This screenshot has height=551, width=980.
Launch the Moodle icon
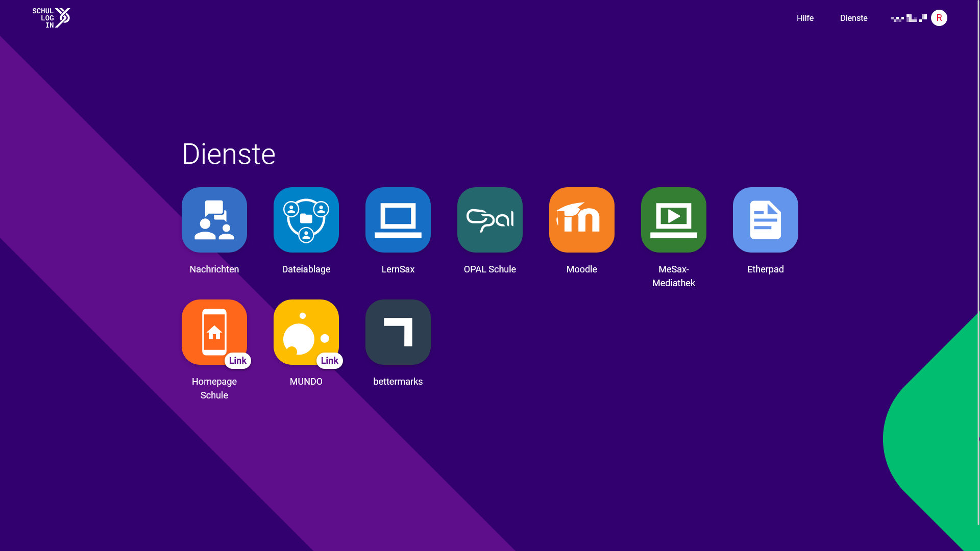582,220
